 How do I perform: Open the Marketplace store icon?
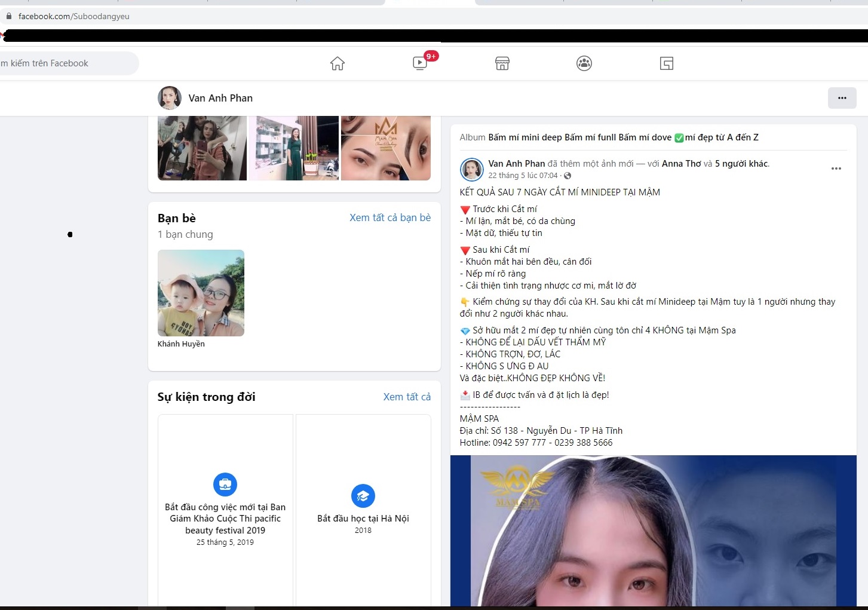coord(502,63)
